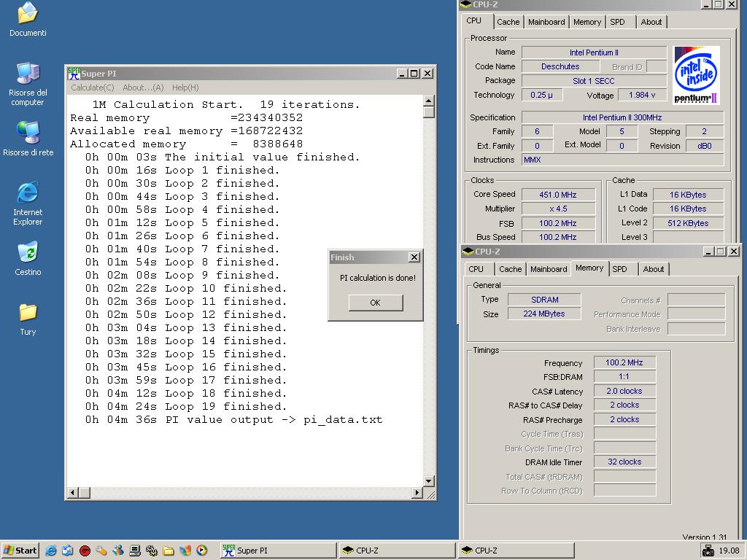Click the taskbar clock showing 19.08
The width and height of the screenshot is (747, 560).
729,551
